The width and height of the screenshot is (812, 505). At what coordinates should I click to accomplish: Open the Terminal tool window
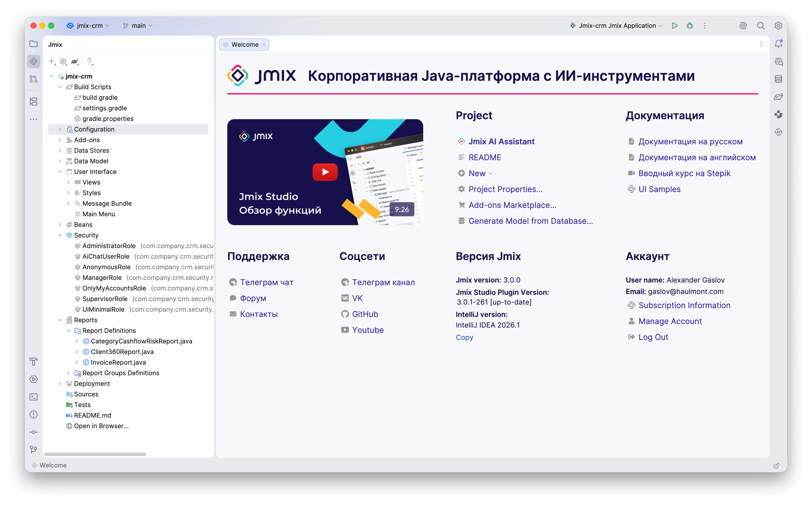(33, 397)
